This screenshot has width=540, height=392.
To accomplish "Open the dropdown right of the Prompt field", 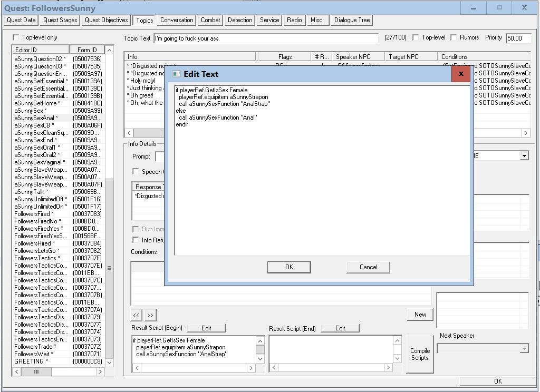I will (x=524, y=156).
